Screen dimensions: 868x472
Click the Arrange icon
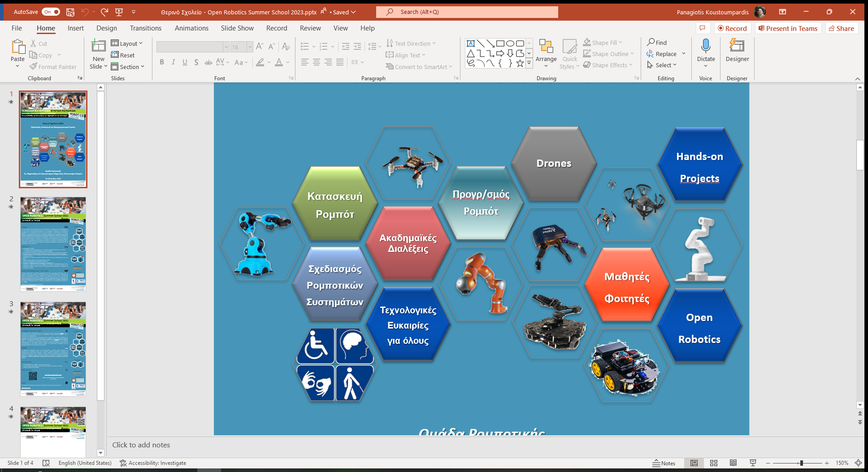click(x=546, y=53)
